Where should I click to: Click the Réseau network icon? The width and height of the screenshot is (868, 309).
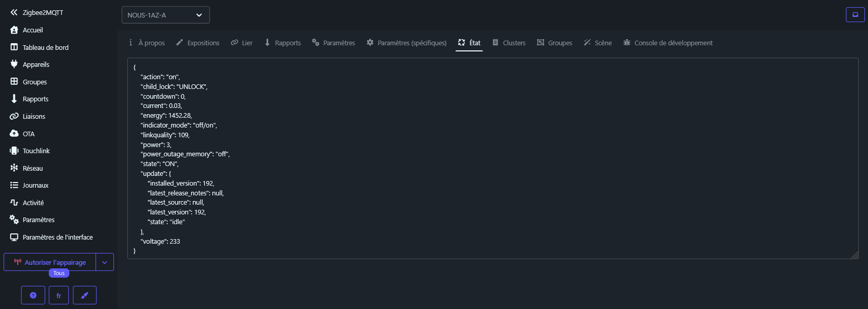pyautogui.click(x=14, y=168)
